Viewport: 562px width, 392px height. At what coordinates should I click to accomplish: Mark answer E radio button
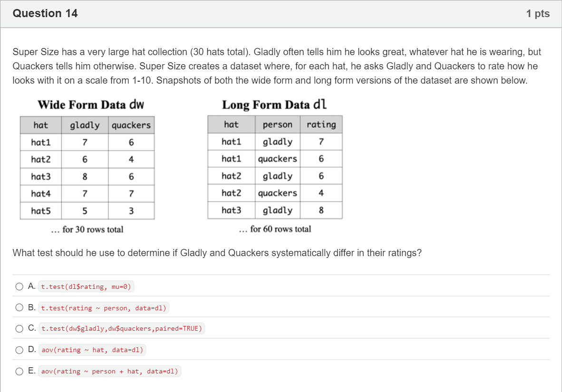19,371
